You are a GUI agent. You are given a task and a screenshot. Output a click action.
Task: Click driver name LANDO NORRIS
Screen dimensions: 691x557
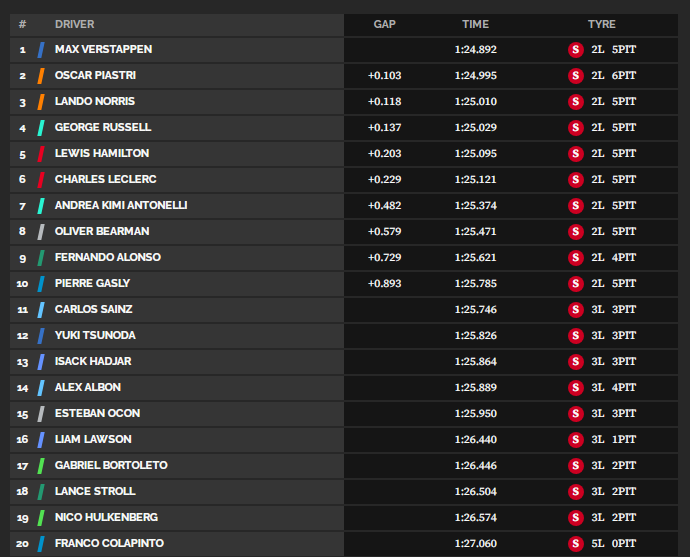[95, 101]
